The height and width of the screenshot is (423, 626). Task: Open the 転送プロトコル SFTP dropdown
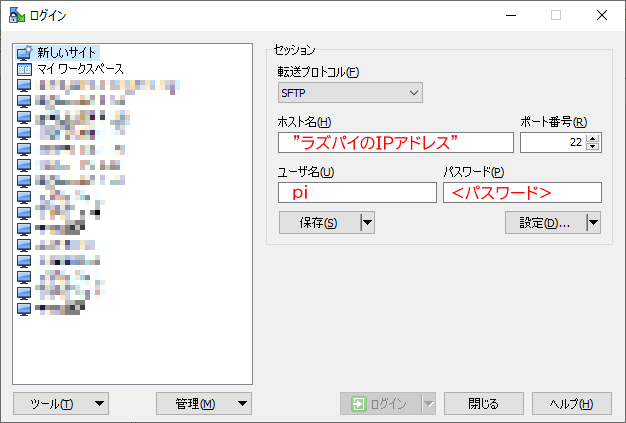pos(350,93)
